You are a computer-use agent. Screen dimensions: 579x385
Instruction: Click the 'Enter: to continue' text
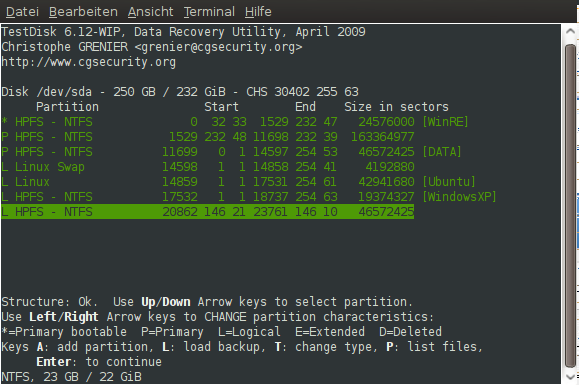coord(99,362)
